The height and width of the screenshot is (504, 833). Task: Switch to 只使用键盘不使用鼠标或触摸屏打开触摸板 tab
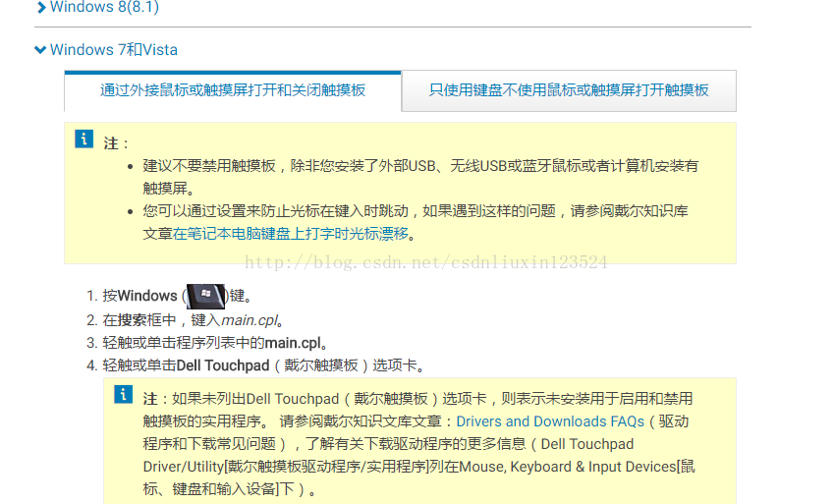point(569,90)
